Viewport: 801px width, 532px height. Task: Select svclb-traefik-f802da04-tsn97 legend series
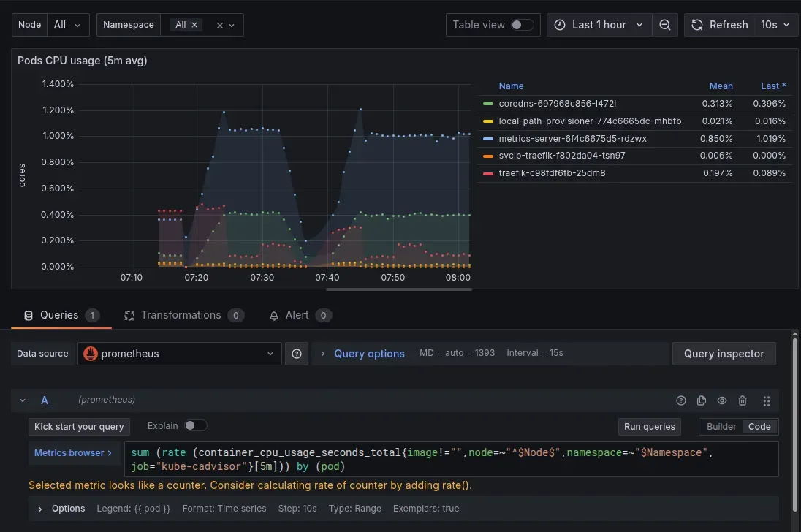pos(562,156)
